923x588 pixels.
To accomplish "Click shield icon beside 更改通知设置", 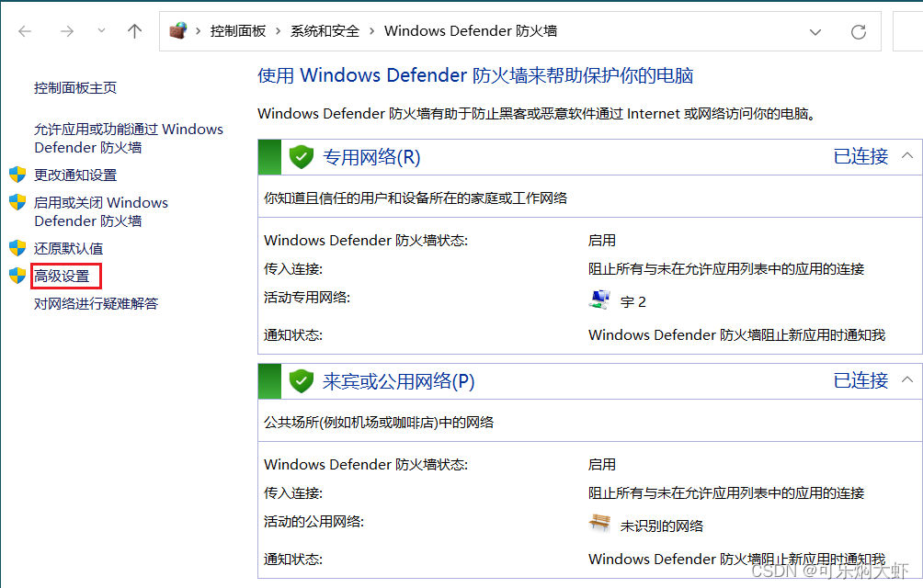I will pyautogui.click(x=17, y=175).
